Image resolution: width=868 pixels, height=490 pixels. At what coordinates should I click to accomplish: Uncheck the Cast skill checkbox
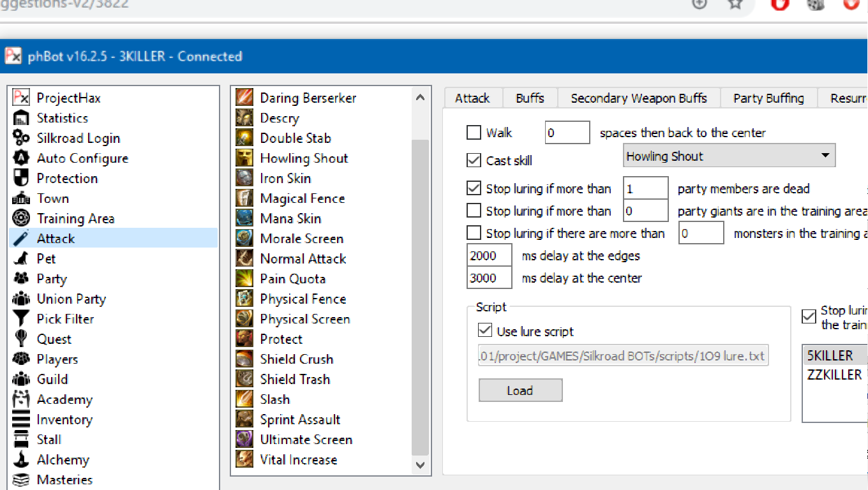pyautogui.click(x=474, y=160)
